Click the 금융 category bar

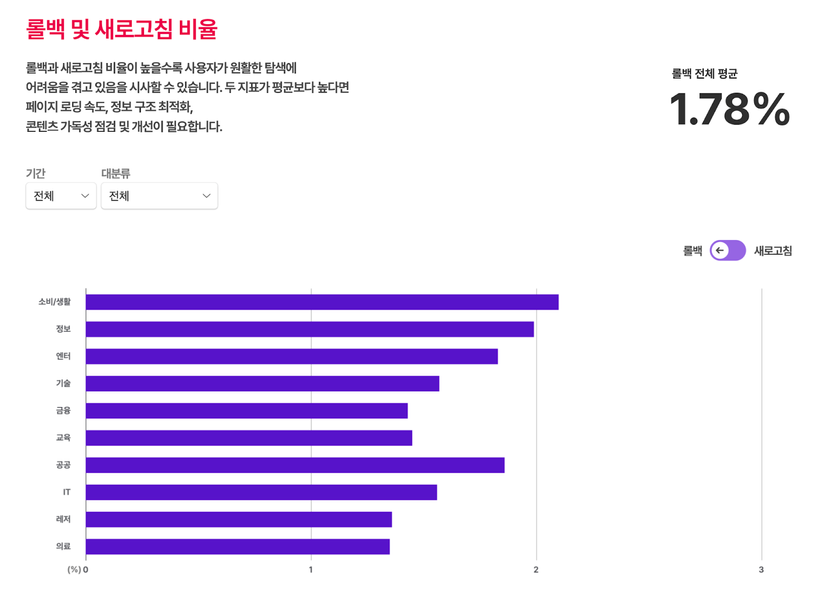point(247,410)
